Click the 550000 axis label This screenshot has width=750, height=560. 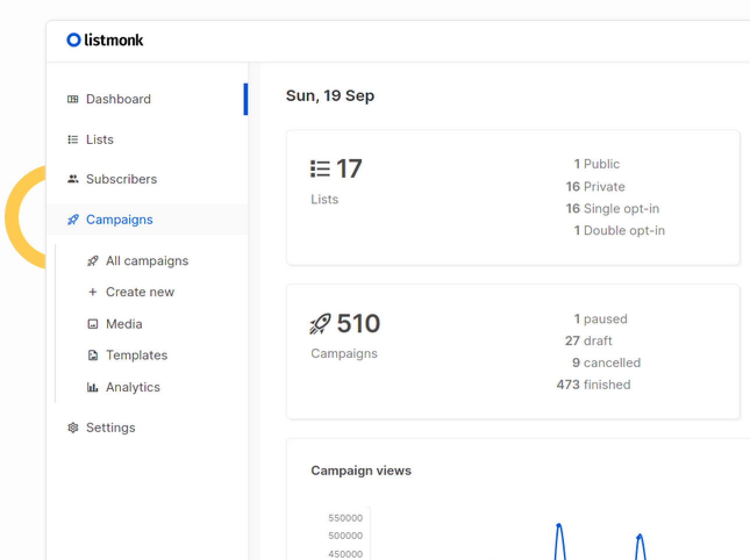345,518
